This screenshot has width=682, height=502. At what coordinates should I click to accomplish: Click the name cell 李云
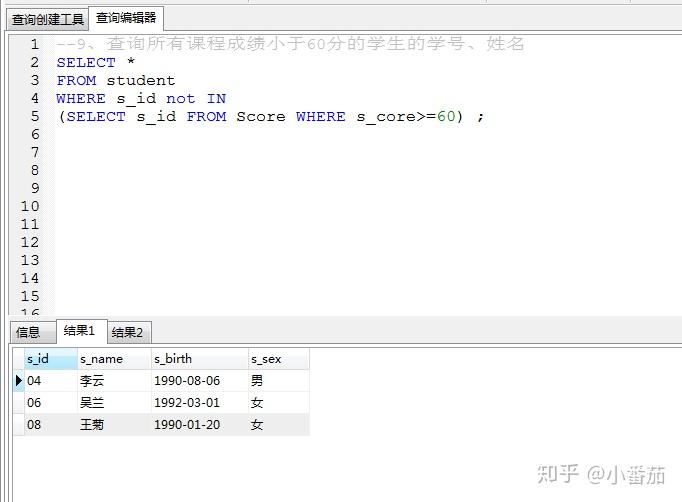click(114, 381)
